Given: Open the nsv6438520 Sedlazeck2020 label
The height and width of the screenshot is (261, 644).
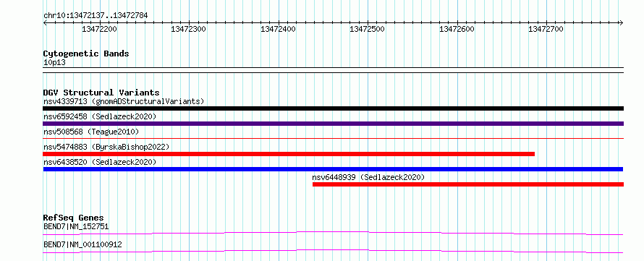Looking at the screenshot, I should click(100, 162).
